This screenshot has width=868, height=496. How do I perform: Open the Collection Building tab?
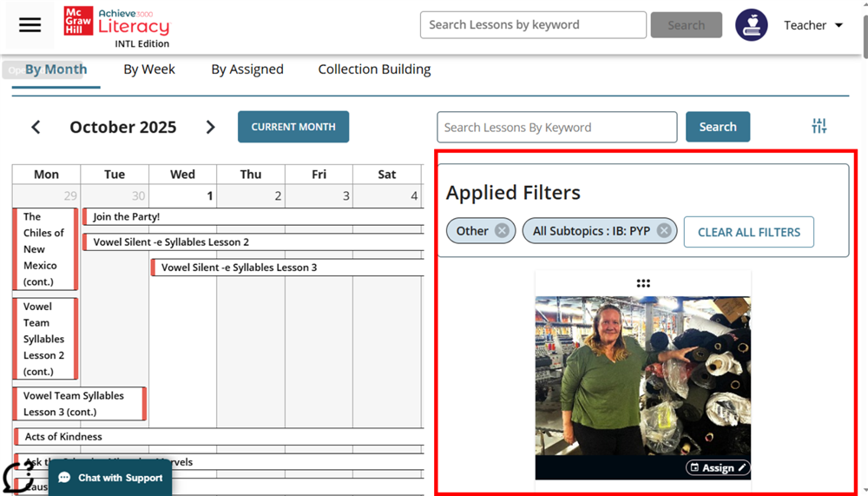pyautogui.click(x=374, y=69)
